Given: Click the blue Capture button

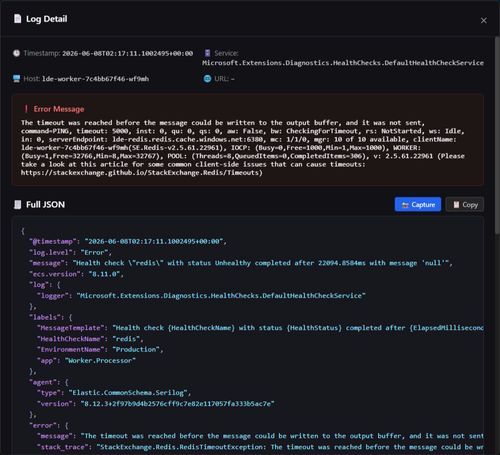Looking at the screenshot, I should tap(418, 204).
